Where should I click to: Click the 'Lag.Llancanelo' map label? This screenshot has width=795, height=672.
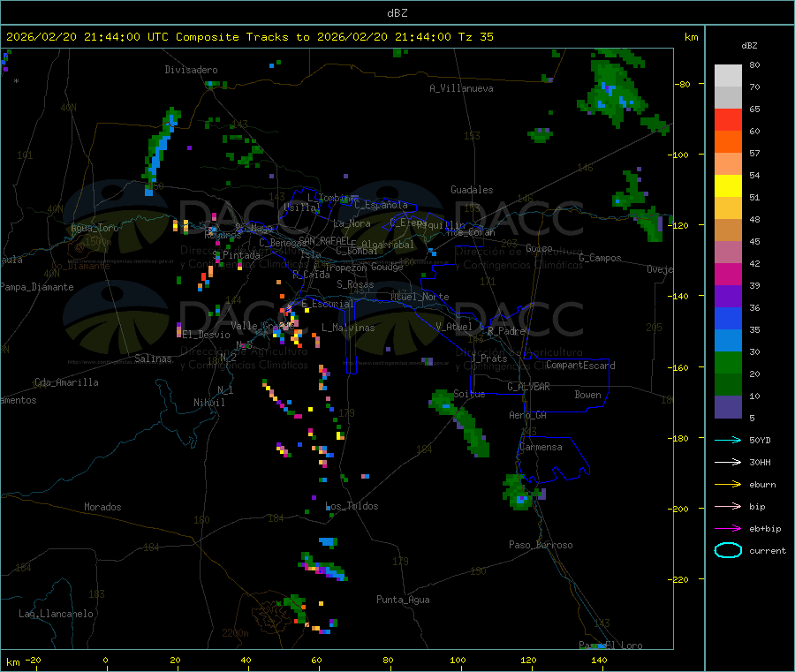[x=56, y=615]
